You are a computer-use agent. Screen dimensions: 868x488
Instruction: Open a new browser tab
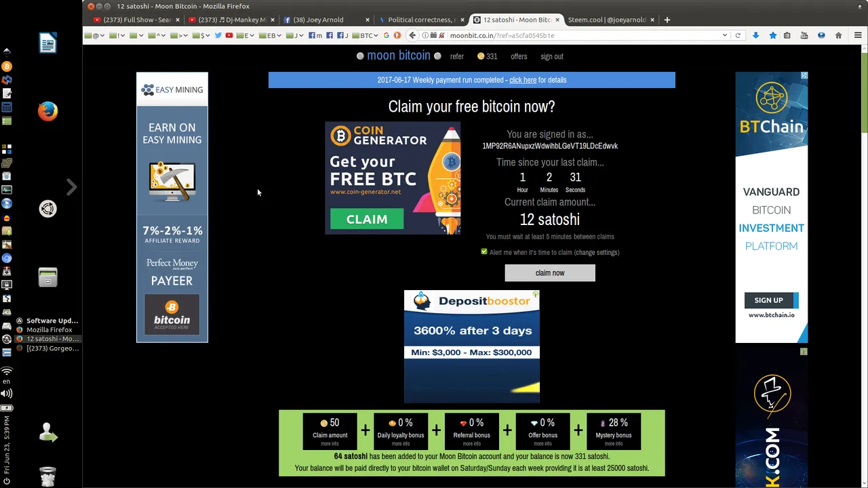(667, 20)
